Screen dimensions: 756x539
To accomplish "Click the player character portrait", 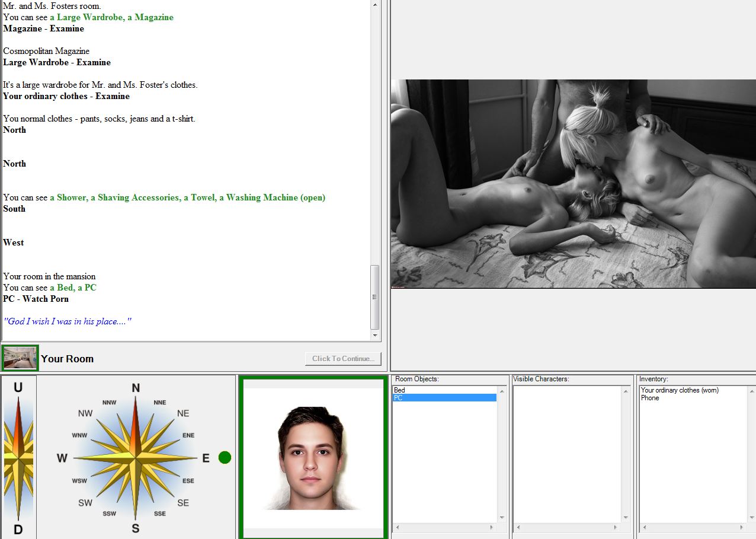I will [x=313, y=458].
